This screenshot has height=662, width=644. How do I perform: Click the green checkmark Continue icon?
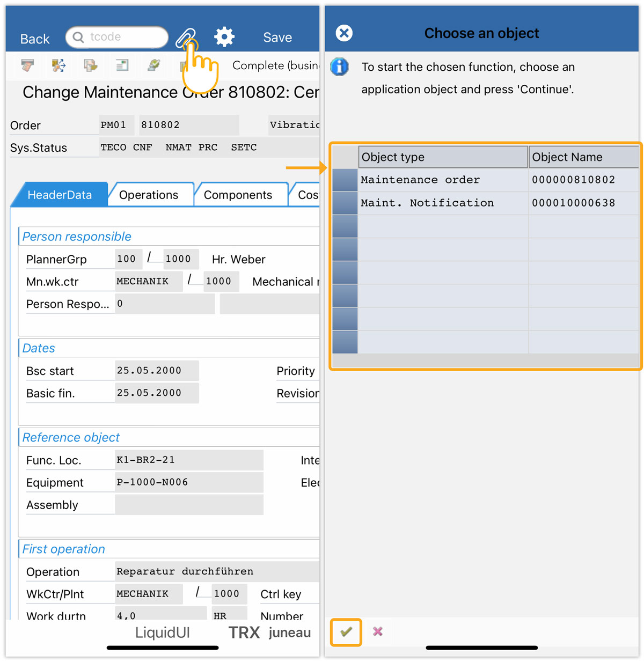[x=346, y=631]
